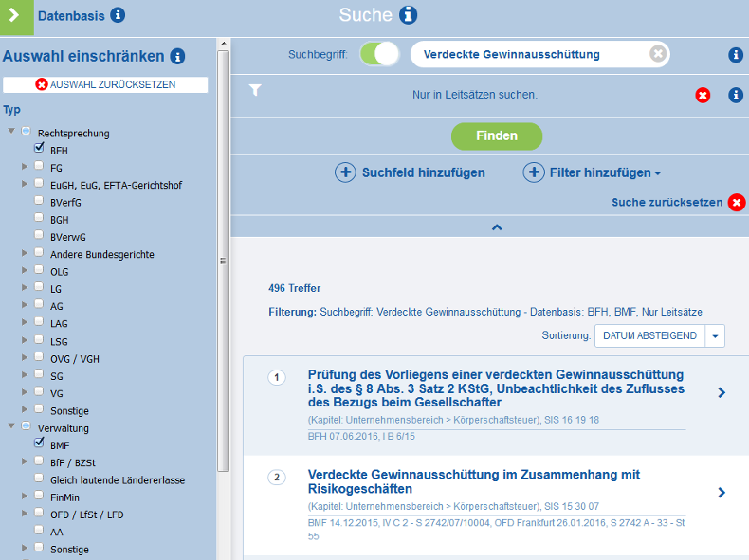
Task: Expand the BfF / BZSt tree node
Action: [25, 461]
